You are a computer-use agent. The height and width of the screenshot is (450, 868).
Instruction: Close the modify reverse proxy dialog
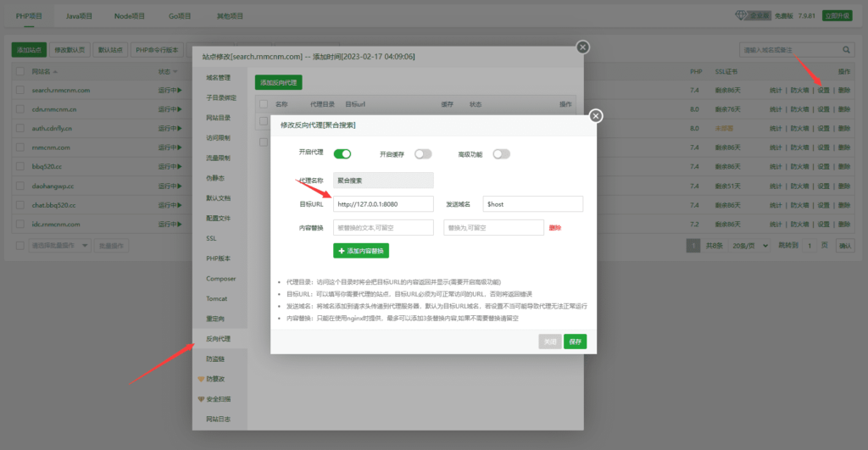(x=596, y=116)
